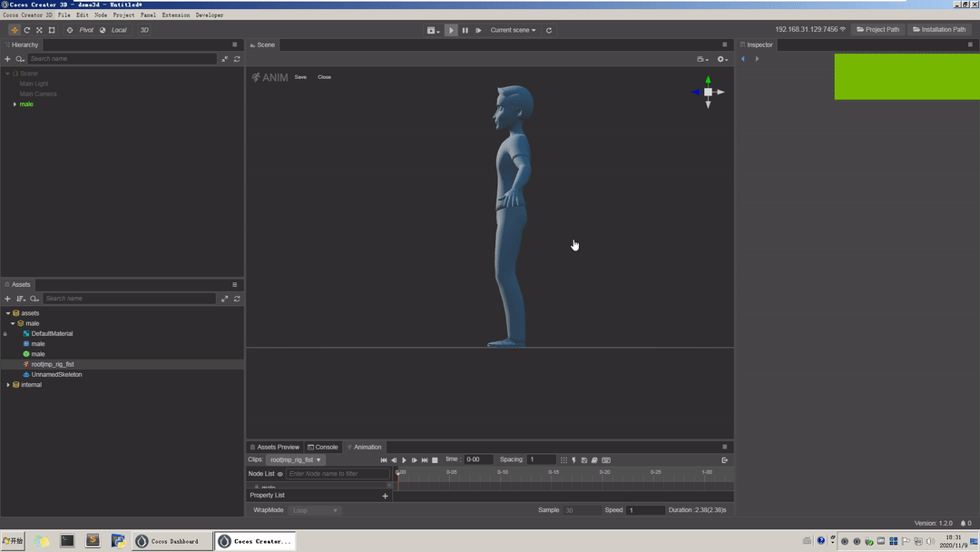980x552 pixels.
Task: Click Save in the ANIM scene bar
Action: coord(300,77)
